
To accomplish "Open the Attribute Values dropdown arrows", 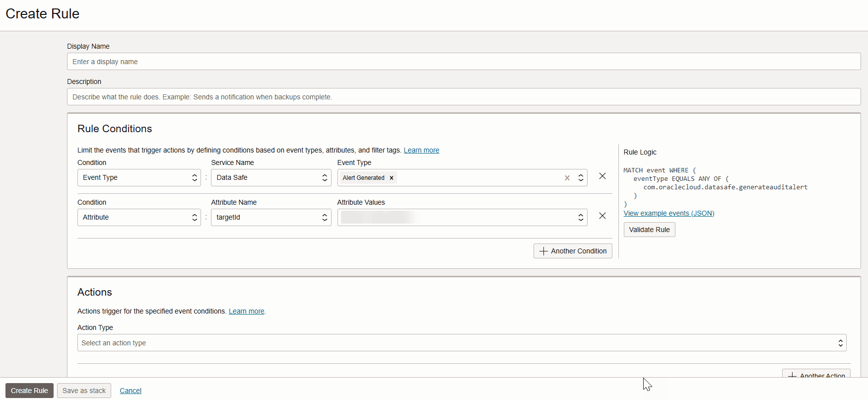I will point(580,218).
